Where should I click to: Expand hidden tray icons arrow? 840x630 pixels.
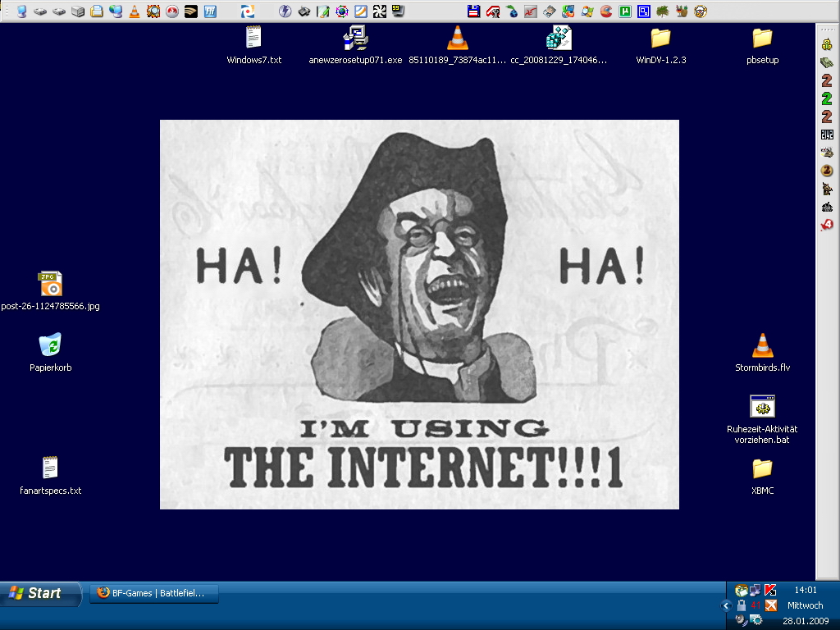[x=727, y=606]
